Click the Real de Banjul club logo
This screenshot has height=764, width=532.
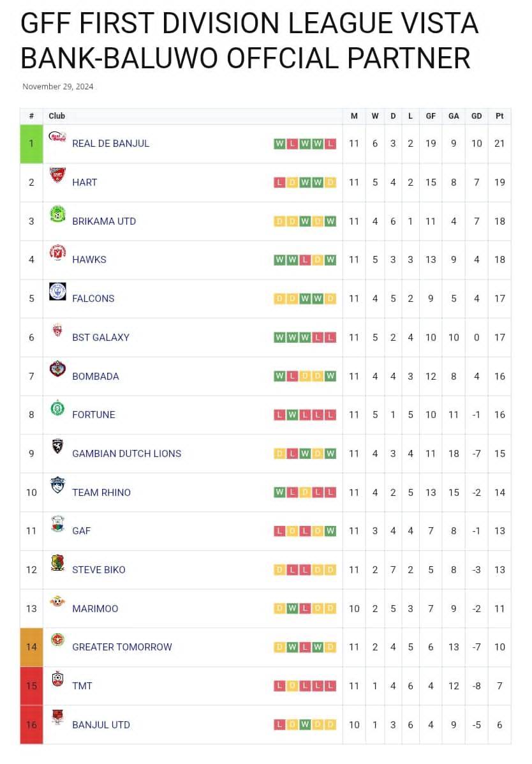(x=57, y=137)
